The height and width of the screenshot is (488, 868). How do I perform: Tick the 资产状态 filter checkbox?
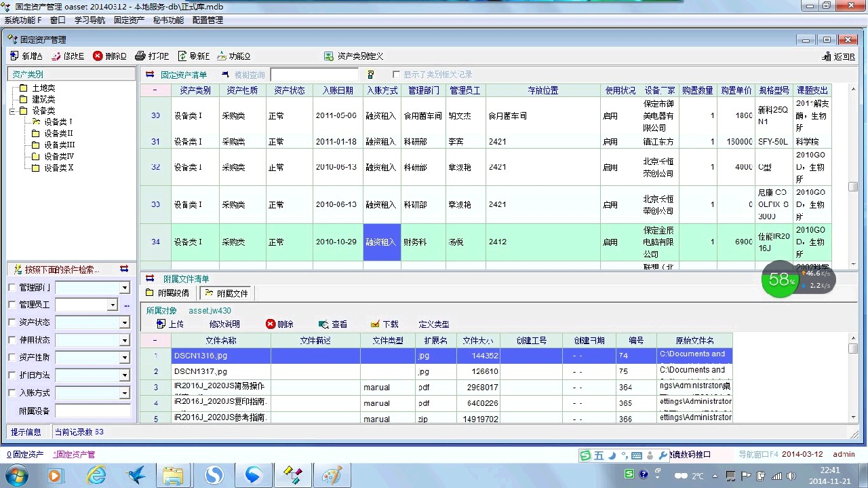[12, 322]
